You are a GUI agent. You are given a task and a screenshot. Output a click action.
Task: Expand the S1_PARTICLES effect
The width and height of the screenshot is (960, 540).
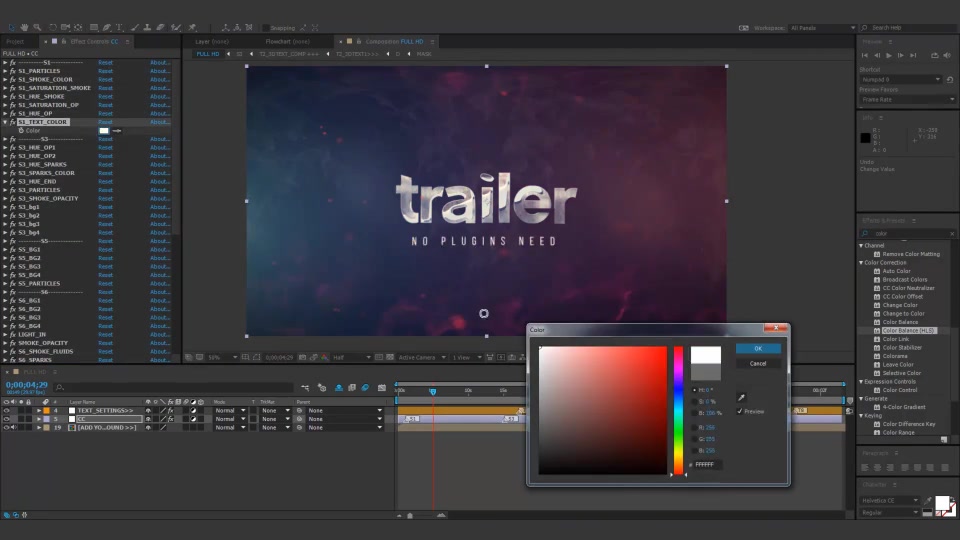(x=5, y=71)
